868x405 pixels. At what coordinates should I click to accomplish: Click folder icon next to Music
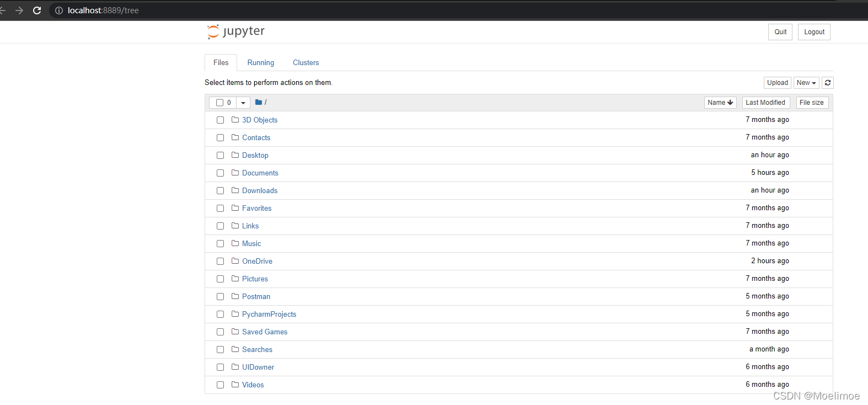pos(235,243)
